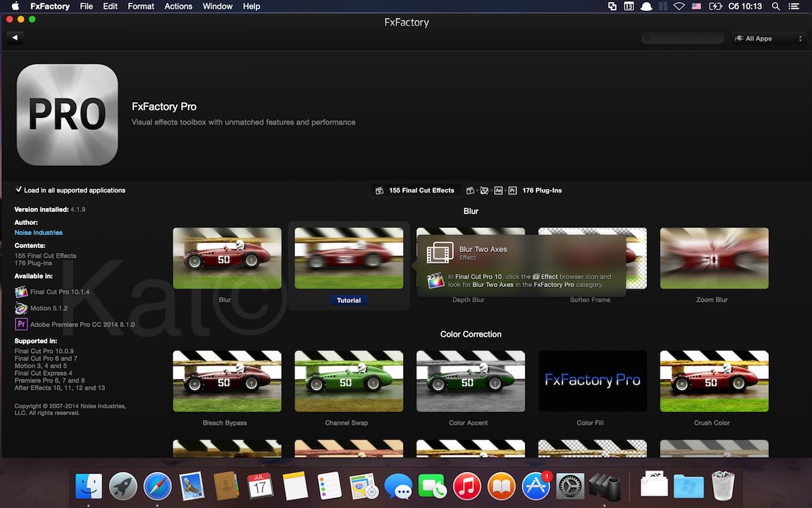Open the Apple menu
The width and height of the screenshot is (812, 508).
tap(15, 6)
